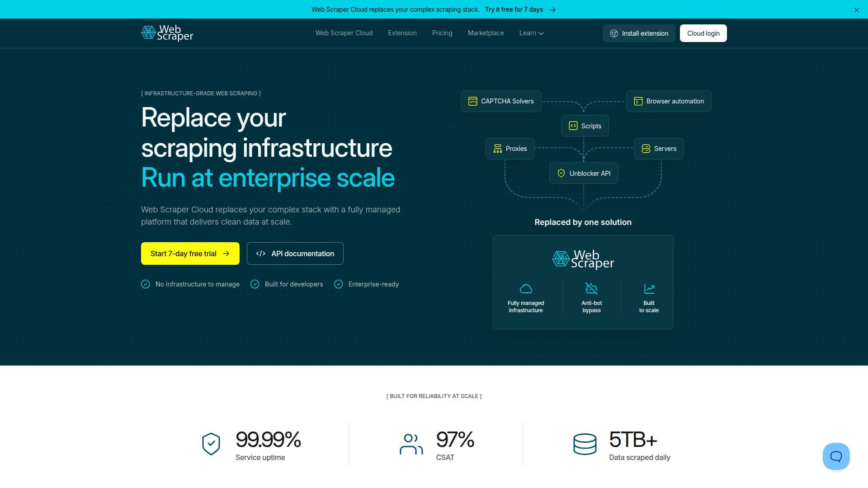Screen dimensions: 868x488
Task: Click the 'Replaced by one solution' text
Action: pos(583,222)
